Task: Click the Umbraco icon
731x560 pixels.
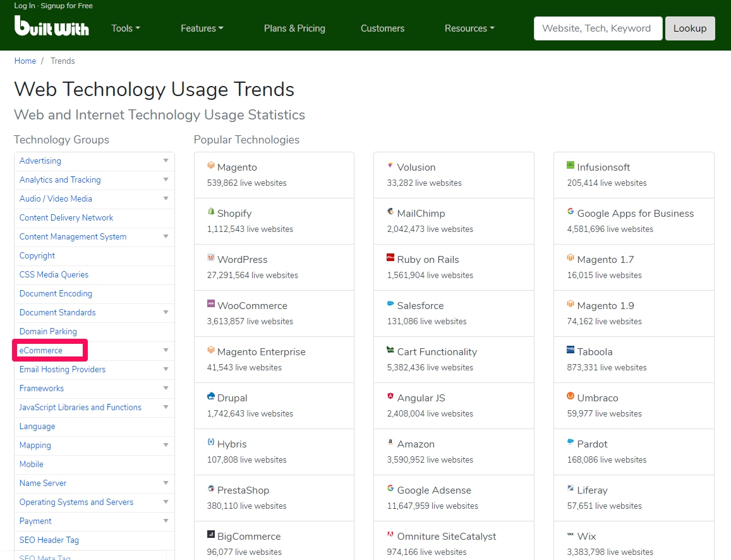Action: [x=571, y=397]
